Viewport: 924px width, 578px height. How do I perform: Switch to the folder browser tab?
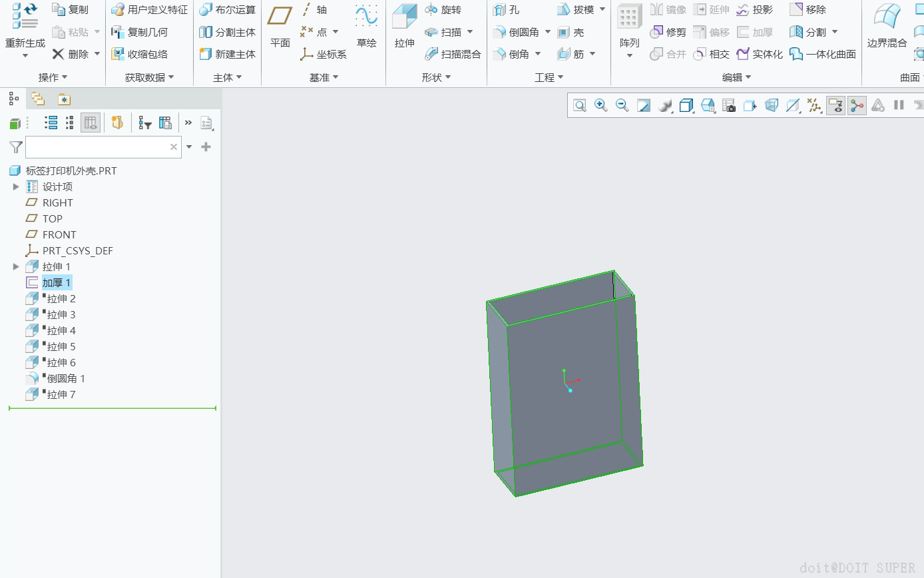[38, 99]
